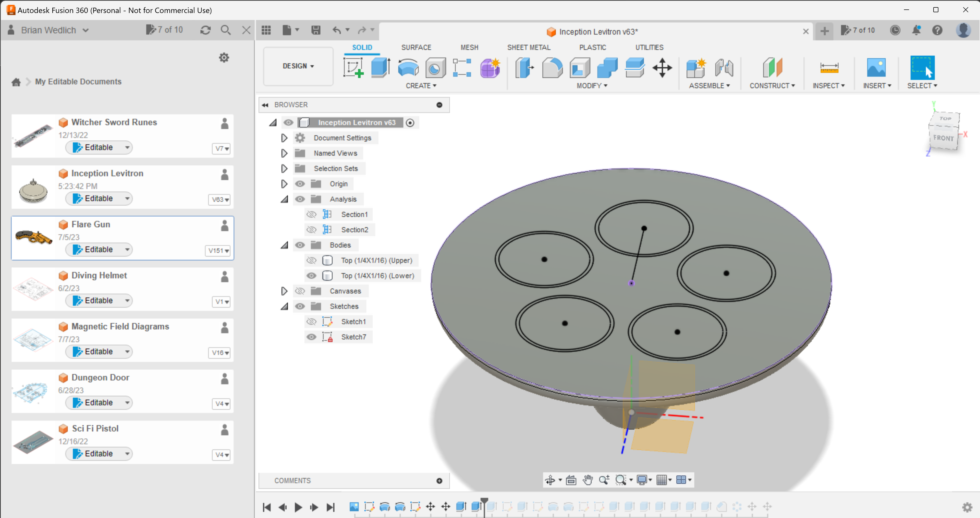Click the Editable button for Diving Helmet
Viewport: 980px width, 518px height.
[x=99, y=300]
